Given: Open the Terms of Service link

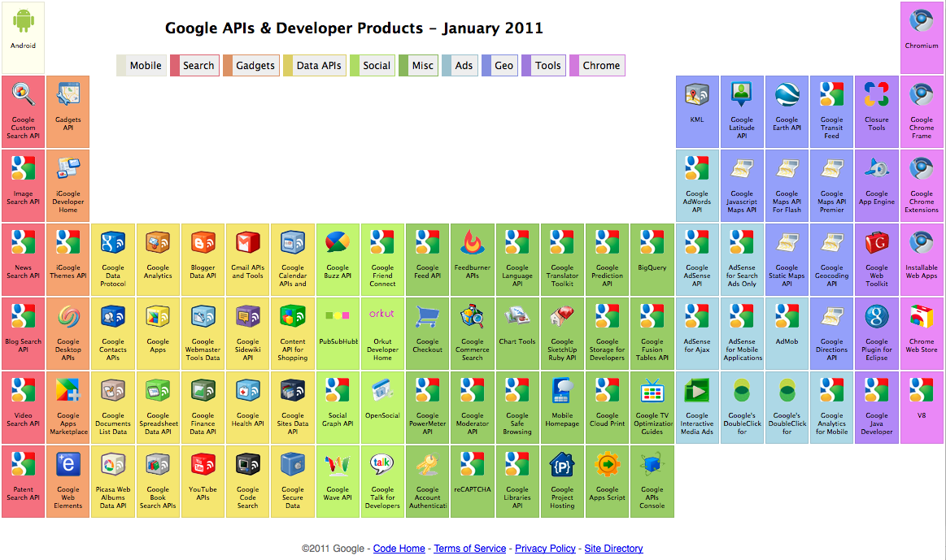Looking at the screenshot, I should tap(469, 549).
